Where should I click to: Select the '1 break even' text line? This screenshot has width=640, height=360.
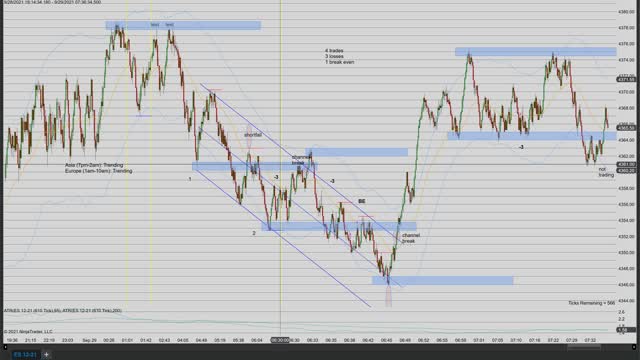point(340,62)
